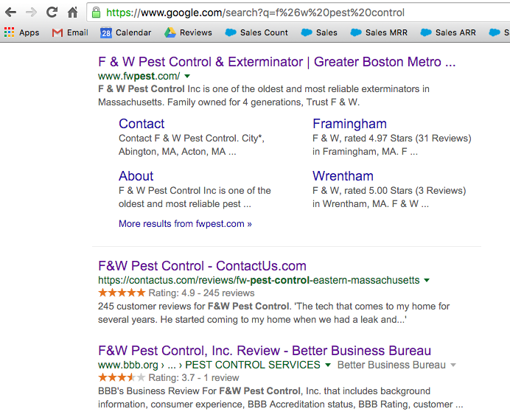Click the browser back arrow
The width and height of the screenshot is (510, 420).
(10, 13)
